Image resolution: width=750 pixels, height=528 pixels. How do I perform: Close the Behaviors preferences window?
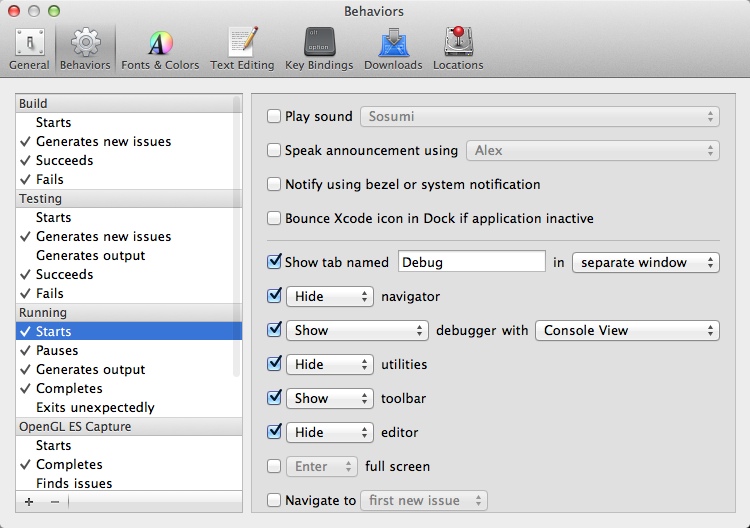point(14,11)
